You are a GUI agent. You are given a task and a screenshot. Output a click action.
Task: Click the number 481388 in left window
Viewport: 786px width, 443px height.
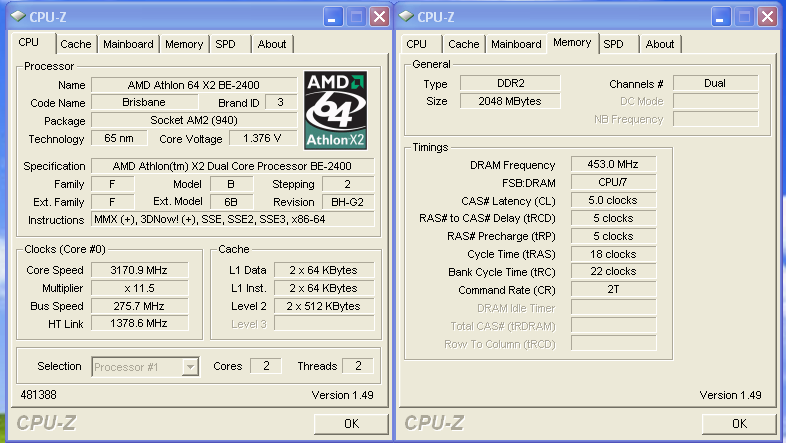(x=39, y=395)
